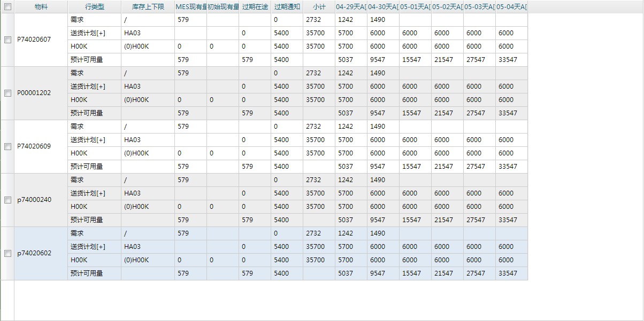Sort by the 行类型 column header

tap(95, 7)
